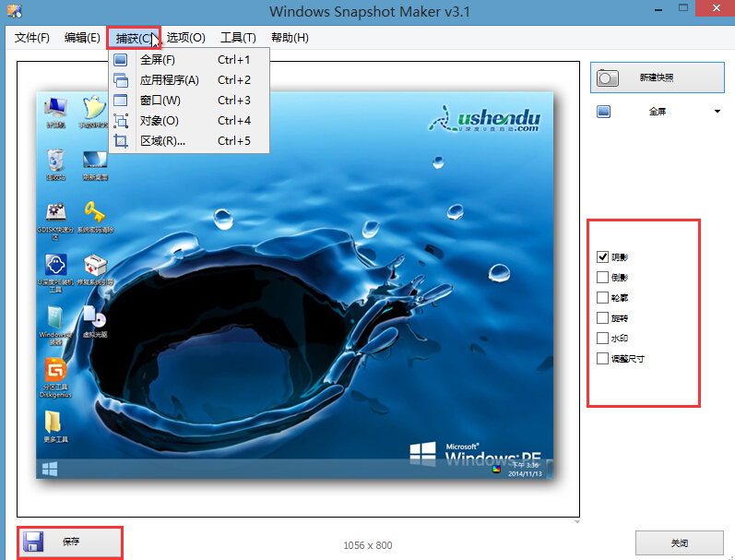Minimize the Snapshot Maker window
Viewport: 735px width, 560px height.
pyautogui.click(x=659, y=9)
